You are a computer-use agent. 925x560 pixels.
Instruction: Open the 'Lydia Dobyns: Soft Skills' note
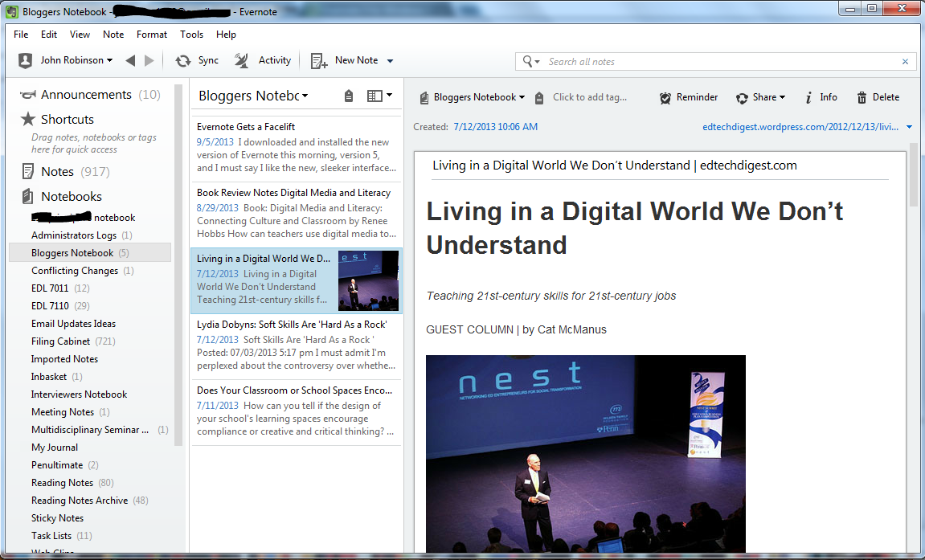(x=296, y=346)
